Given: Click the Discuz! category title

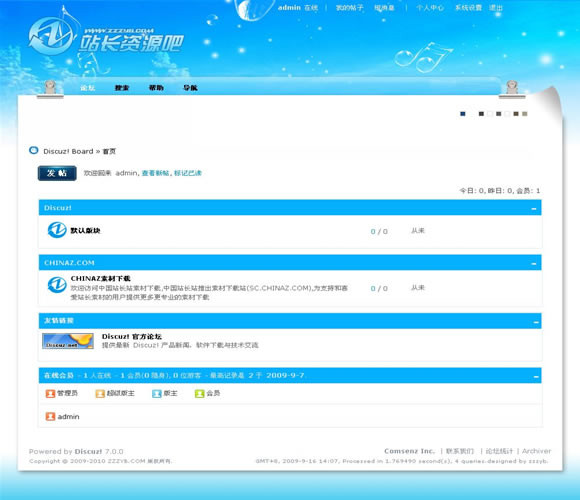Looking at the screenshot, I should [58, 208].
